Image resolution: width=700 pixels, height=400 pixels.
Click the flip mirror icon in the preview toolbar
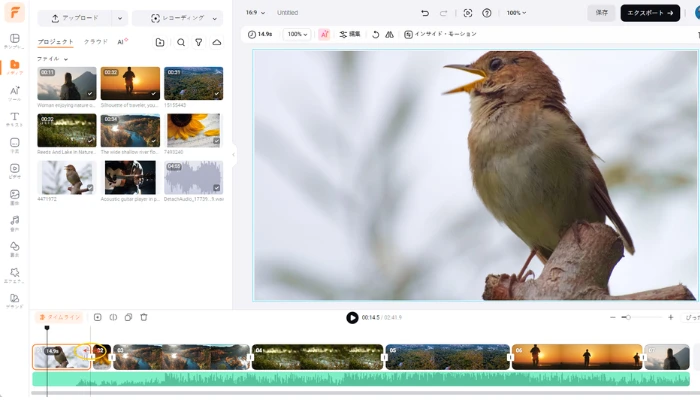[389, 34]
